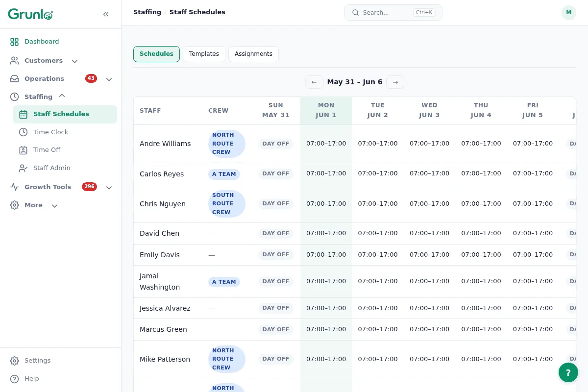
Task: Select Mike Patterson's Wednesday 07:00–17:00 shift
Action: [x=429, y=359]
